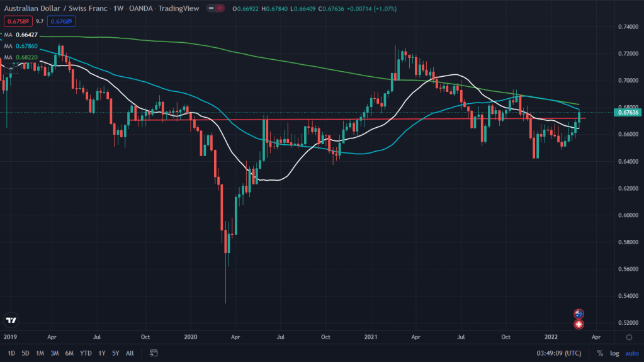Click the TradingView logo icon
This screenshot has height=362, width=644.
(11, 320)
